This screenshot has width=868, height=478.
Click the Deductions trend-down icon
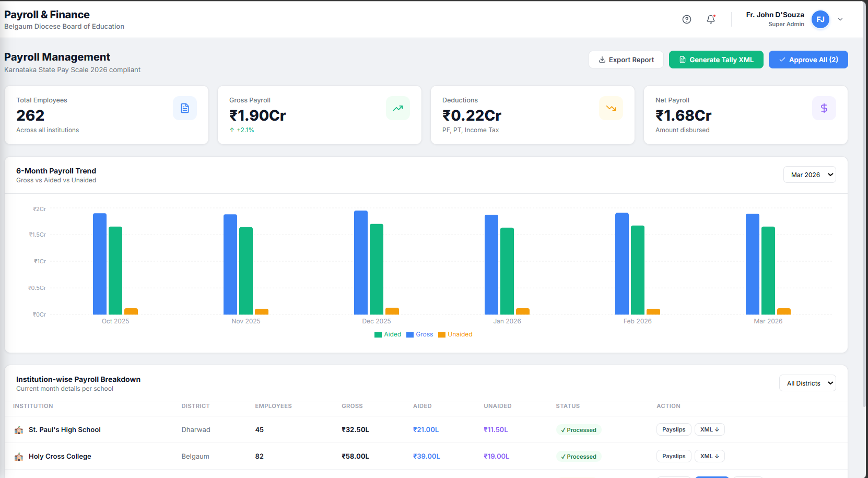coord(611,108)
